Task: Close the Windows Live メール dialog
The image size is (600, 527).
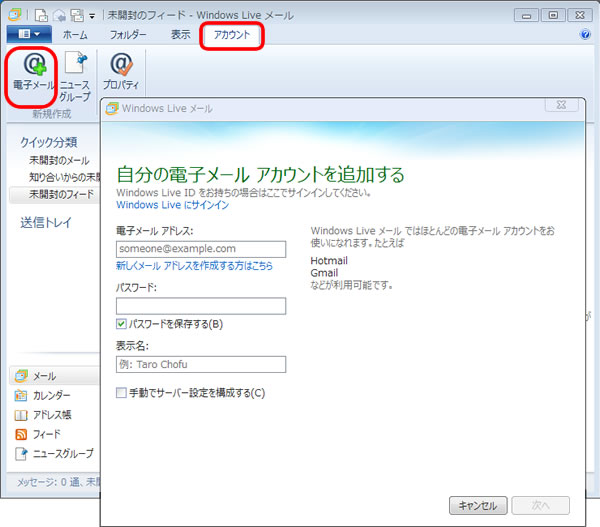Action: coord(561,105)
